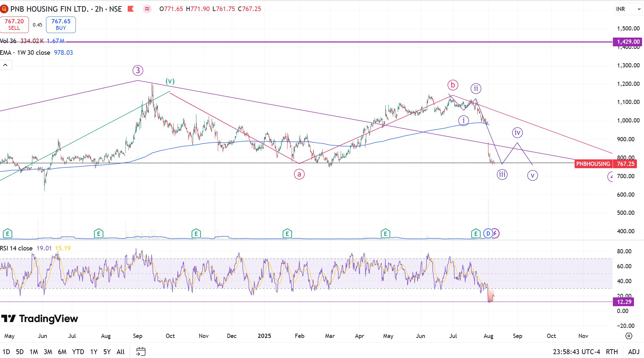Image resolution: width=644 pixels, height=358 pixels.
Task: Click the PNBHOUSING 767.25 price label
Action: (605, 164)
